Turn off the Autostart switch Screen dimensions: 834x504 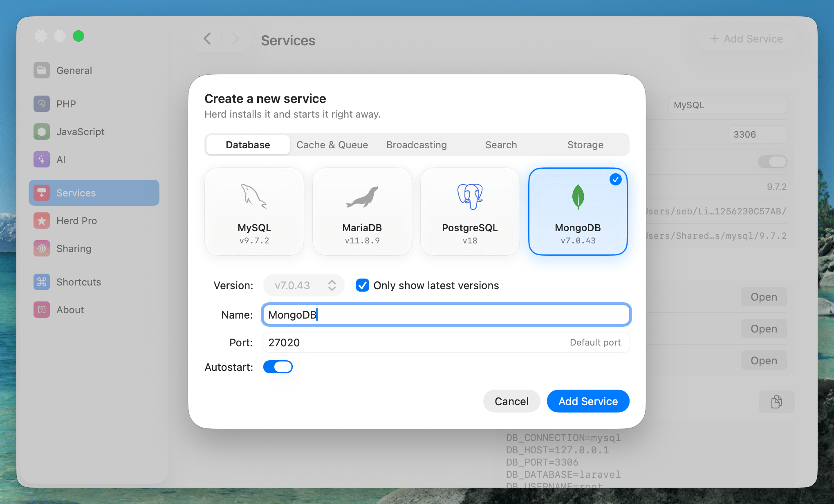click(x=278, y=367)
